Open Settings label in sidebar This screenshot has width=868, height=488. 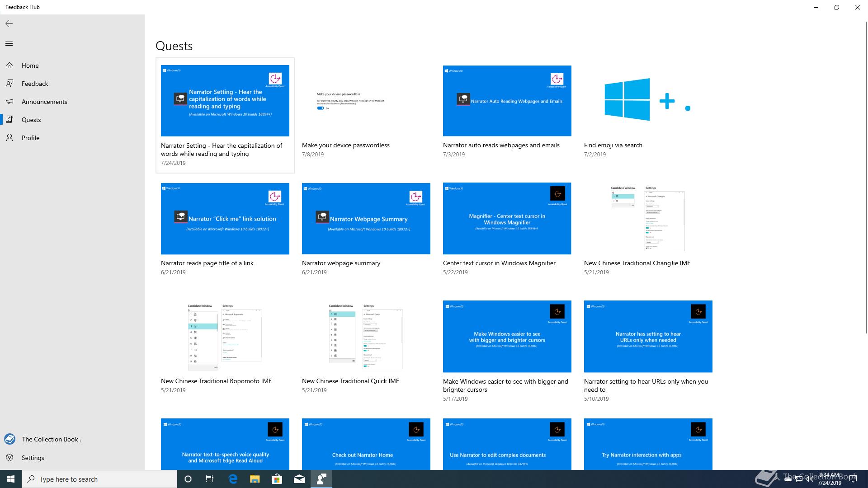33,458
